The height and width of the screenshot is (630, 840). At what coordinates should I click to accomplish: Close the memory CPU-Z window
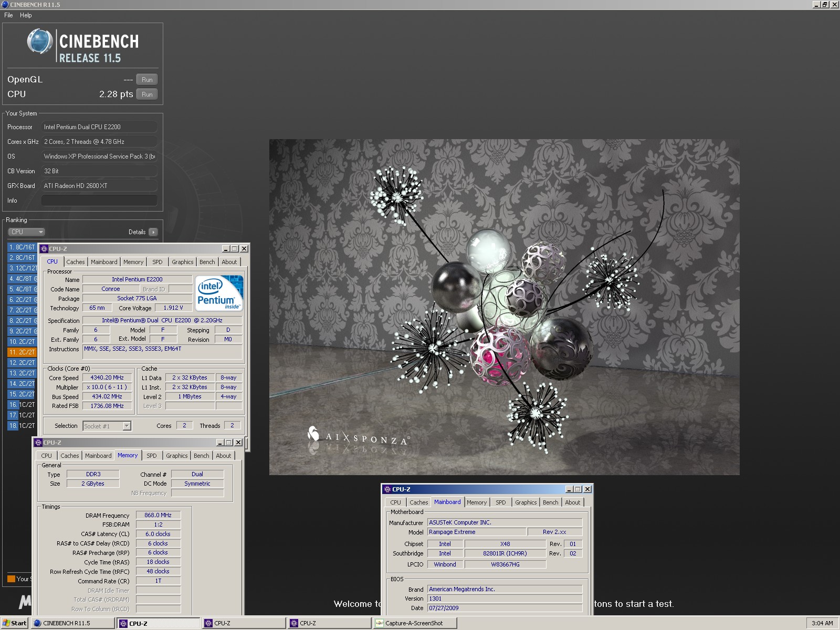point(238,443)
